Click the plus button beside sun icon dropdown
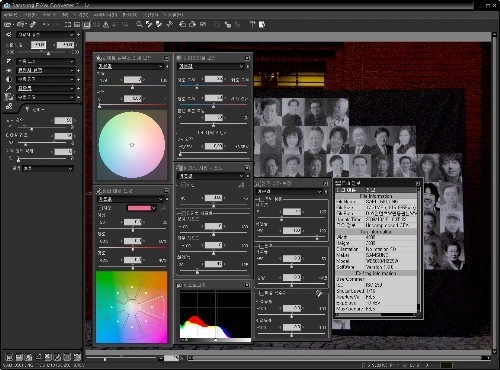Viewport: 500px width, 370px height. click(x=78, y=70)
